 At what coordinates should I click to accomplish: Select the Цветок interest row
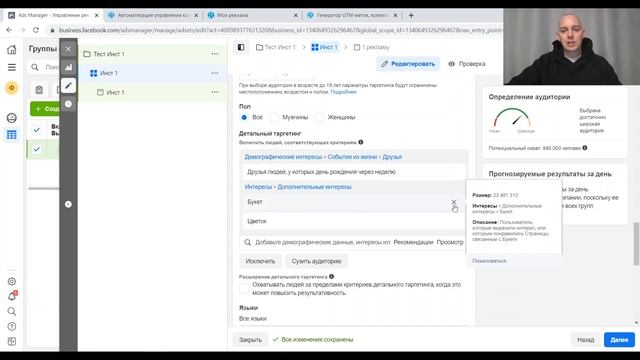353,221
